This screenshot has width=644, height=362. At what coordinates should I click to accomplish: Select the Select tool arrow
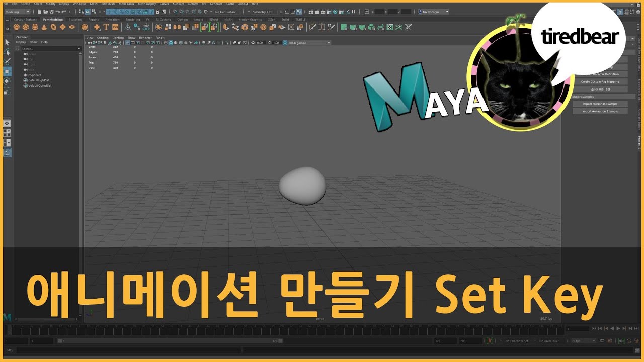(7, 42)
